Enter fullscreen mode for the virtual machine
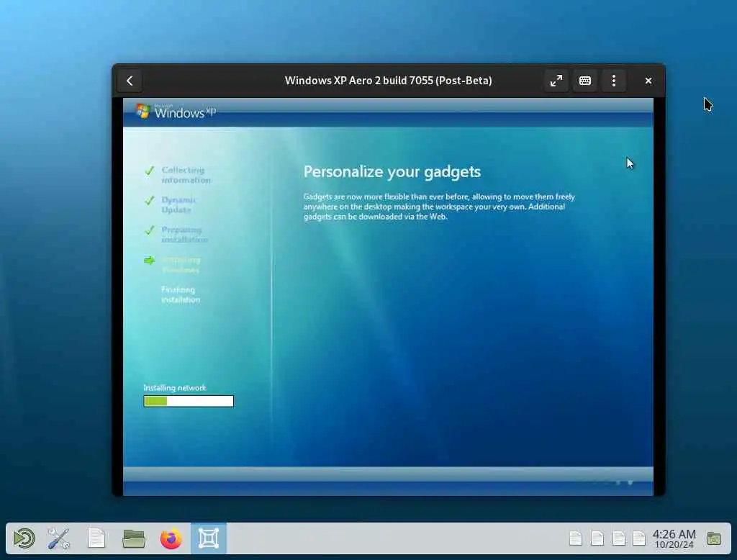Image resolution: width=737 pixels, height=560 pixels. click(556, 81)
